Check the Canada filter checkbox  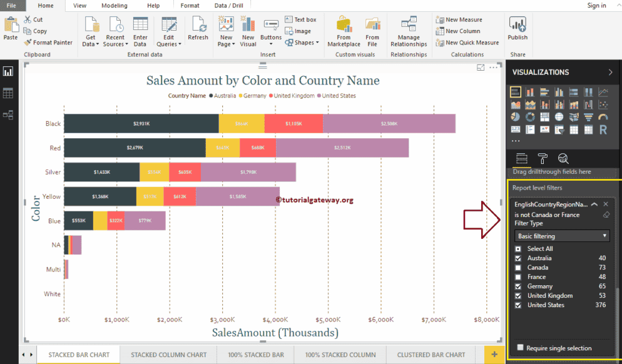tap(518, 267)
